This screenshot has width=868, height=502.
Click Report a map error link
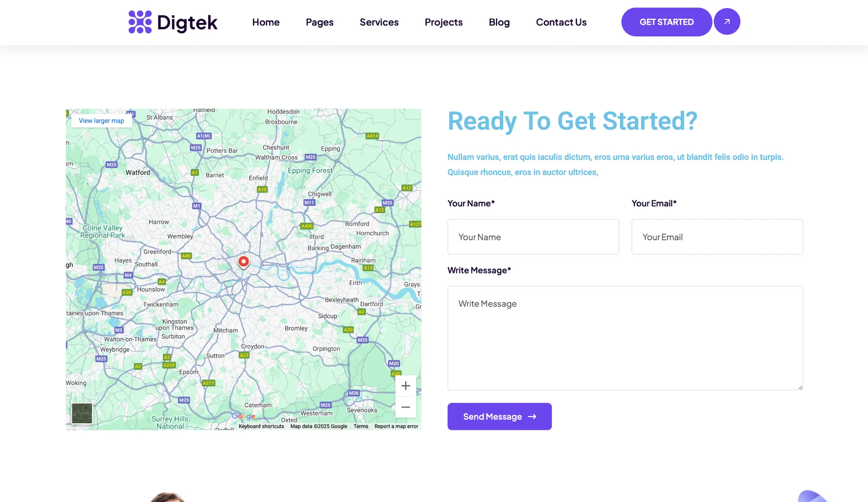point(396,426)
